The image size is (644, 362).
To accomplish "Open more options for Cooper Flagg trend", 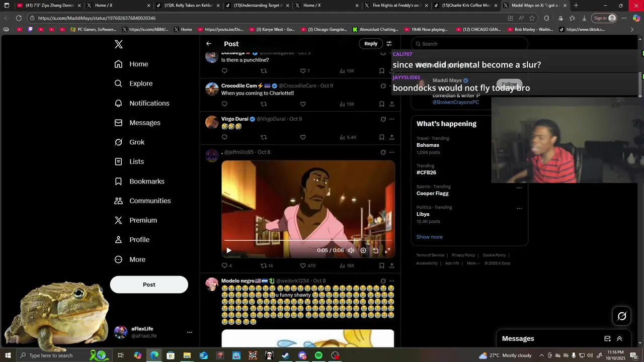I will tap(519, 188).
